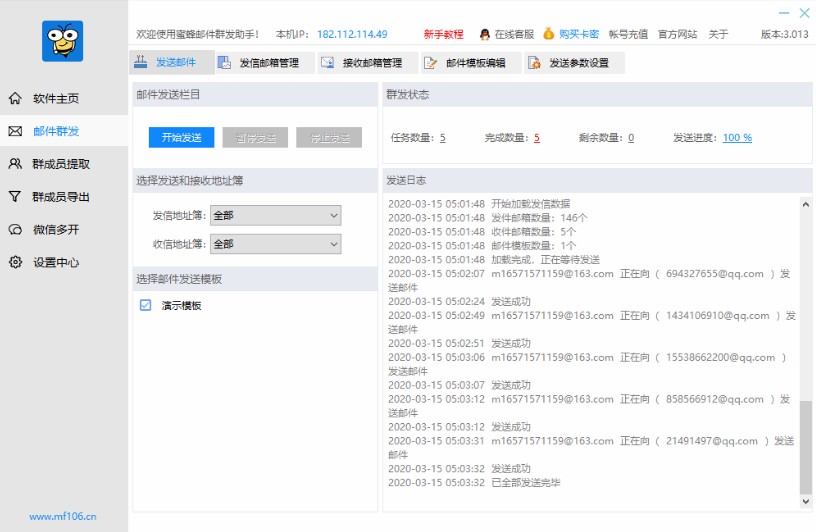Viewport: 816px width, 532px height.
Task: Click the home icon beside 软件主页
Action: (x=16, y=98)
